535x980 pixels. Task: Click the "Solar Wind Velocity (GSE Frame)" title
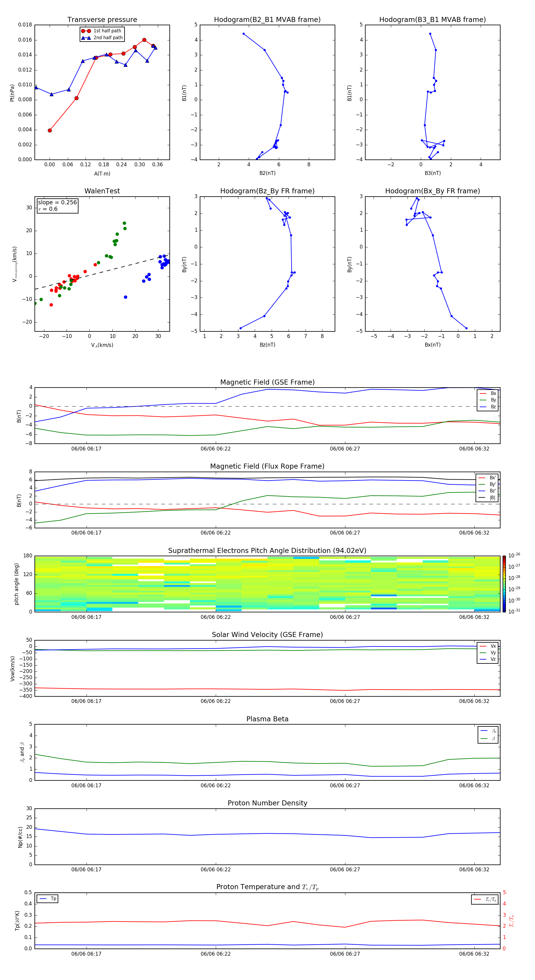point(267,635)
